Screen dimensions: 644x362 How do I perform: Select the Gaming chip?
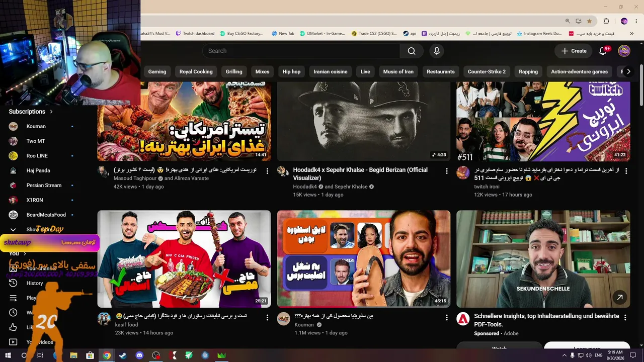point(157,71)
